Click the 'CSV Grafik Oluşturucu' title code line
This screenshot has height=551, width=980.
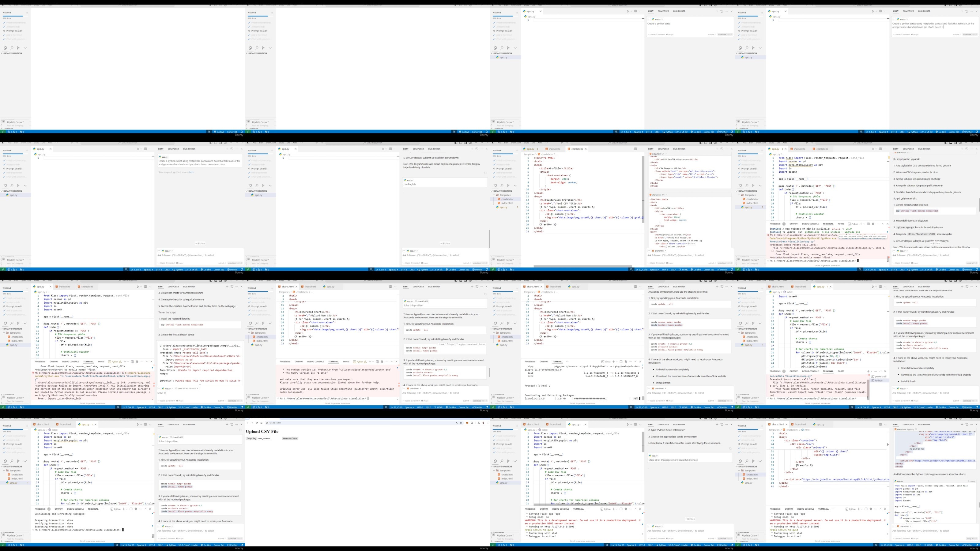[x=677, y=159]
